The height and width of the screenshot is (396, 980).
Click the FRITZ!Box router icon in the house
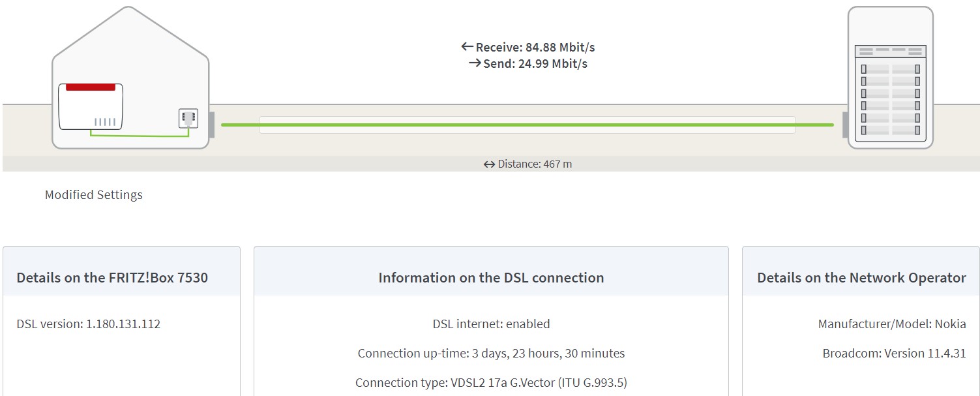[91, 106]
